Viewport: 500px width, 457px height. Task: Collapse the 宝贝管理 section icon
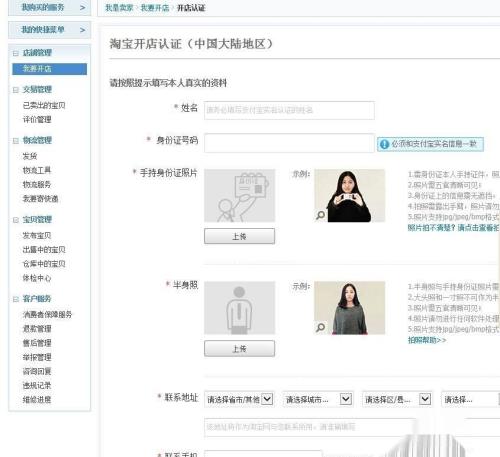pyautogui.click(x=16, y=220)
